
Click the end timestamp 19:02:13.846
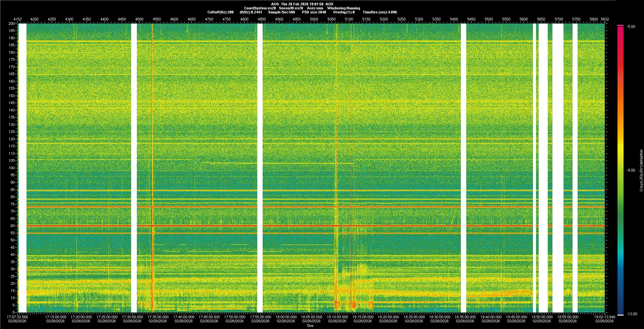pos(604,317)
